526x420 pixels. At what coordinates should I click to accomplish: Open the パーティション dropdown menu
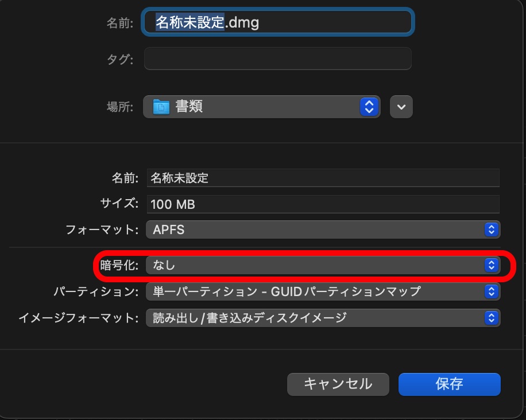coord(323,291)
